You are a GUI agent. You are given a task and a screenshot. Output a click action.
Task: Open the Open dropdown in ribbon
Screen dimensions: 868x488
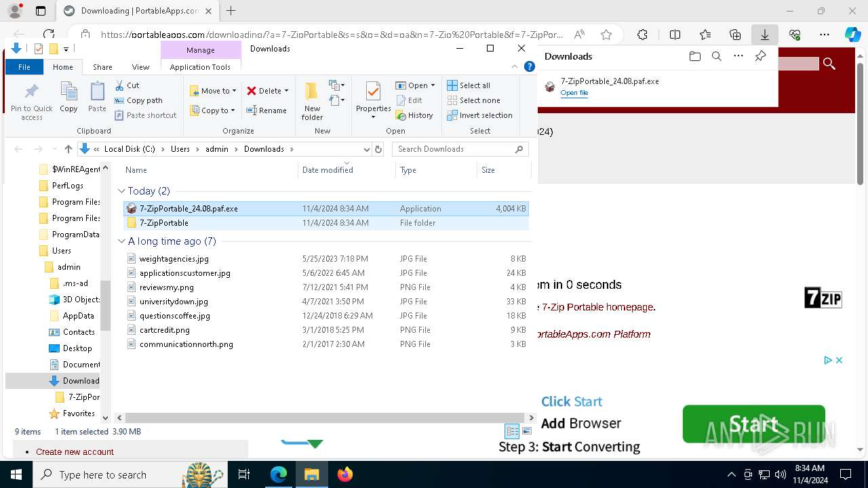point(416,85)
